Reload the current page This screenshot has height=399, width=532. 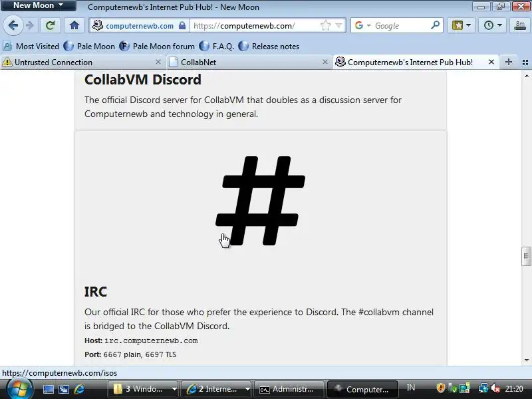click(x=51, y=25)
